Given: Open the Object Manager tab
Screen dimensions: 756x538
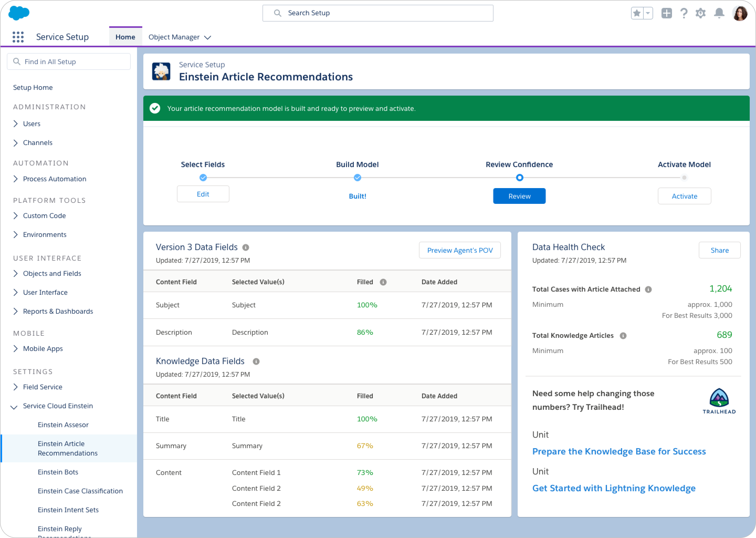Looking at the screenshot, I should [x=174, y=37].
